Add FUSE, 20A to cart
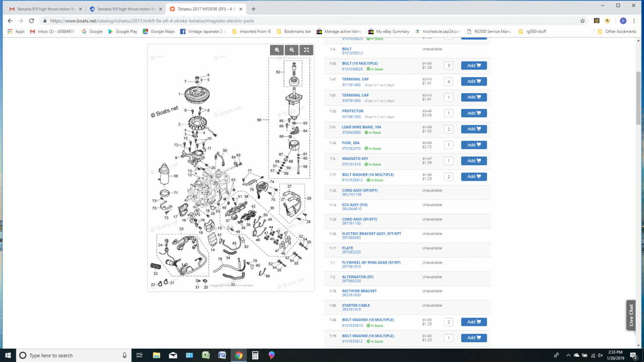 pyautogui.click(x=474, y=145)
